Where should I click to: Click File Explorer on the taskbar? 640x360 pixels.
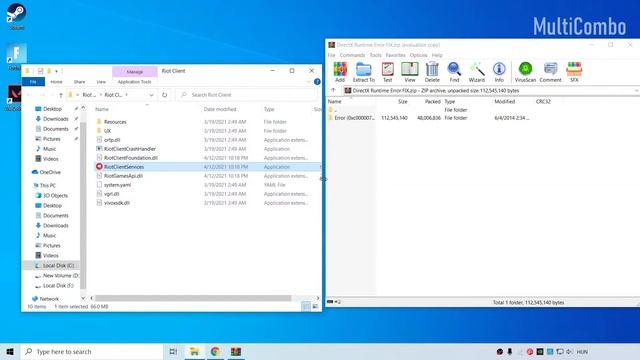(194, 351)
